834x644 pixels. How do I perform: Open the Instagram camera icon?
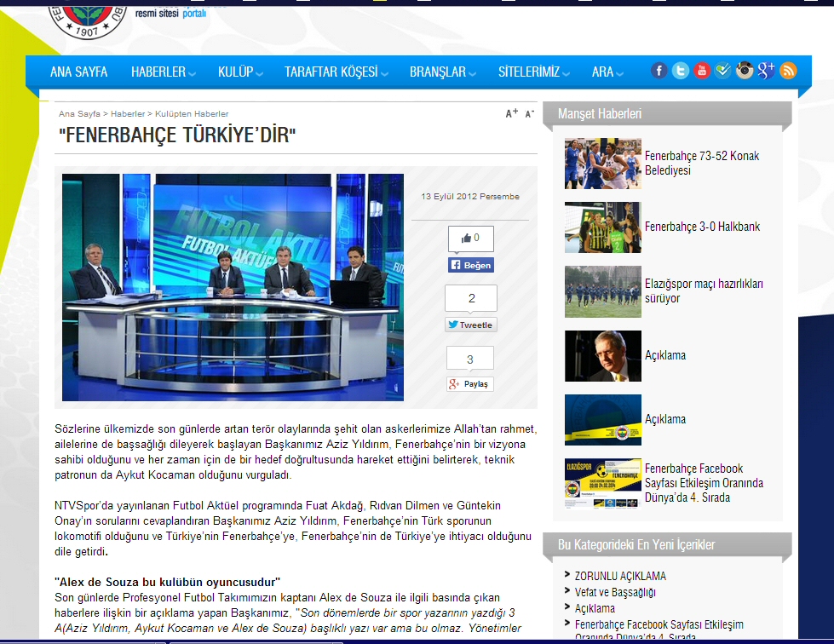coord(745,72)
